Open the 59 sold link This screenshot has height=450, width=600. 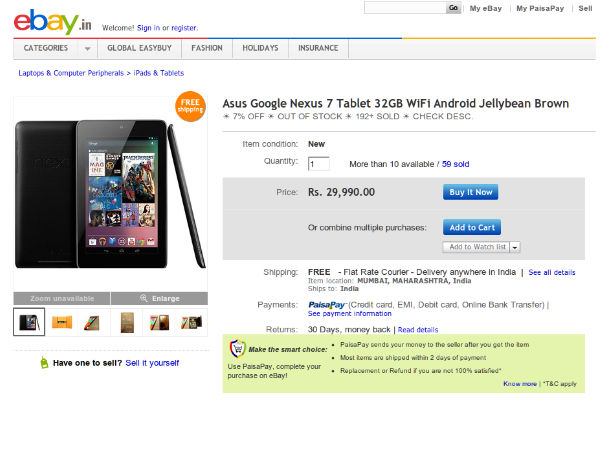[x=455, y=163]
